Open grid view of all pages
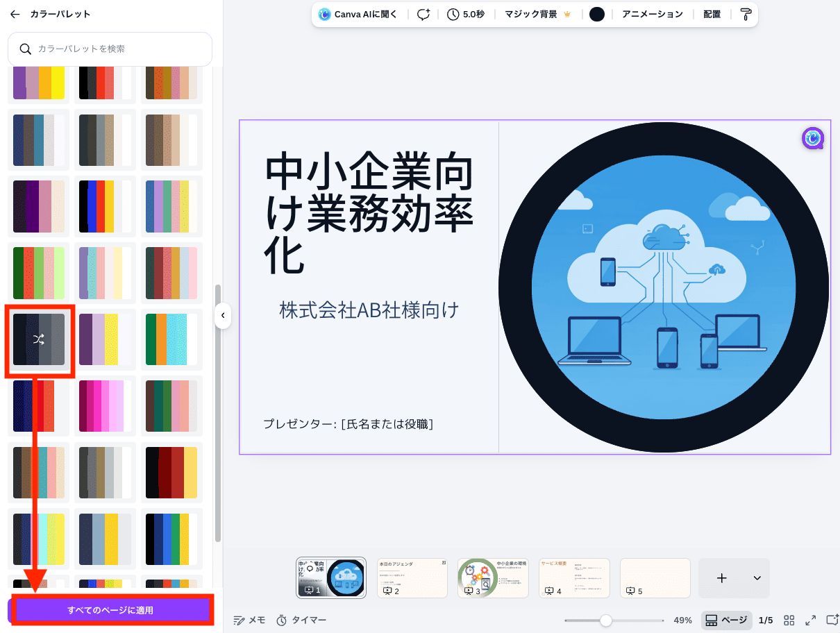 point(789,620)
